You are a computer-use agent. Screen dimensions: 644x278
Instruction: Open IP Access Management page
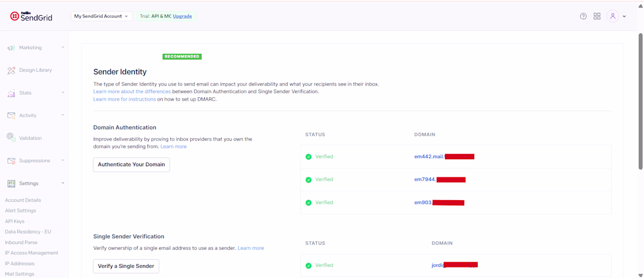click(x=32, y=253)
